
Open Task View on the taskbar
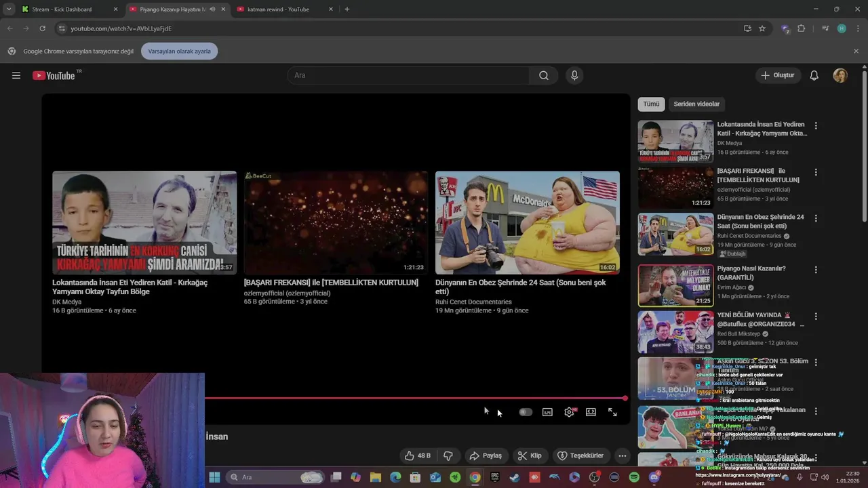coord(336,477)
